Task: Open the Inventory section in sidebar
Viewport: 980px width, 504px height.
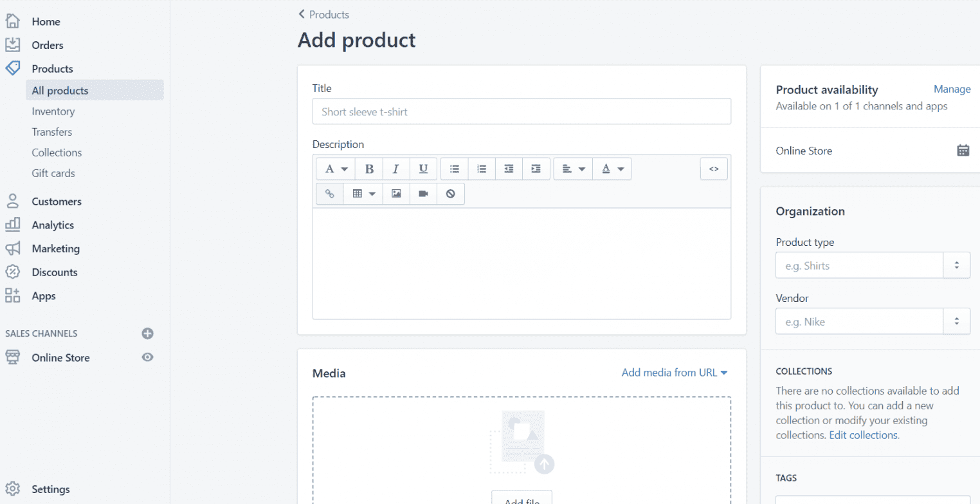Action: click(x=53, y=111)
